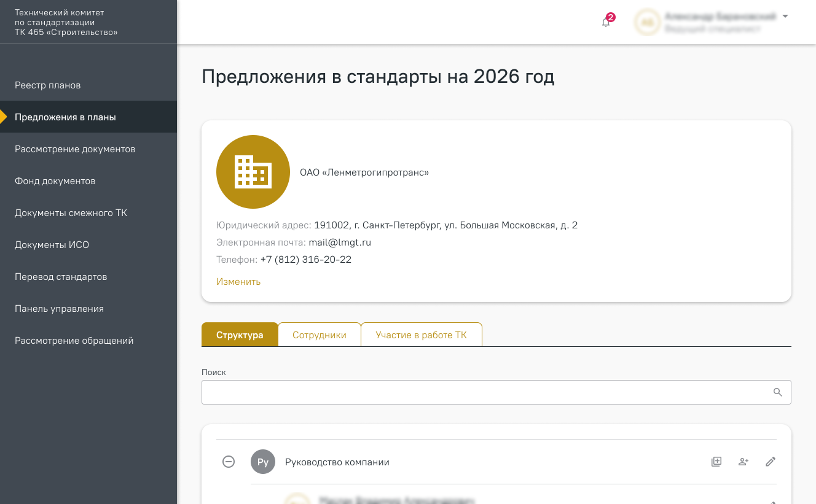Open Рассмотрение документов menu item
The width and height of the screenshot is (816, 504).
click(75, 149)
